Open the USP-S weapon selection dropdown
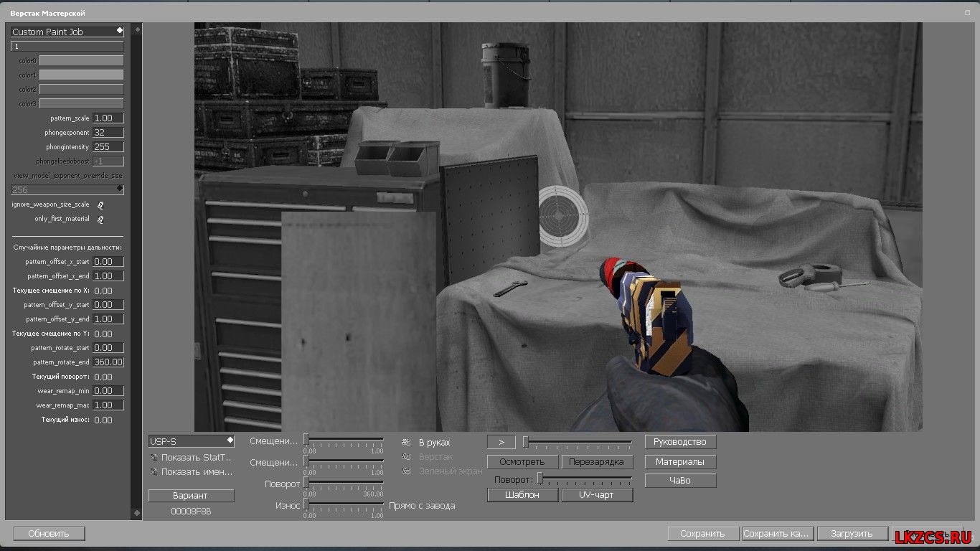Image resolution: width=980 pixels, height=551 pixels. pos(192,441)
